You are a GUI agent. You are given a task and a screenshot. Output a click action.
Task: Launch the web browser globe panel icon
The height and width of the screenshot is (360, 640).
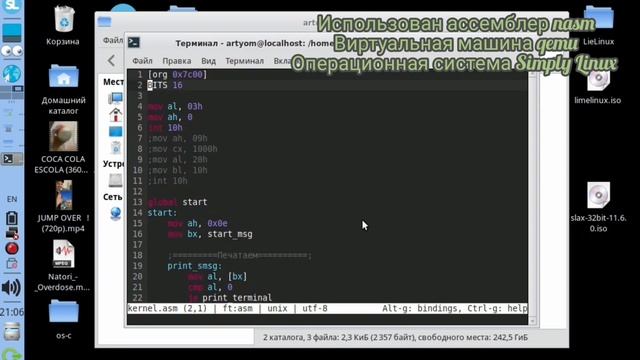click(11, 74)
